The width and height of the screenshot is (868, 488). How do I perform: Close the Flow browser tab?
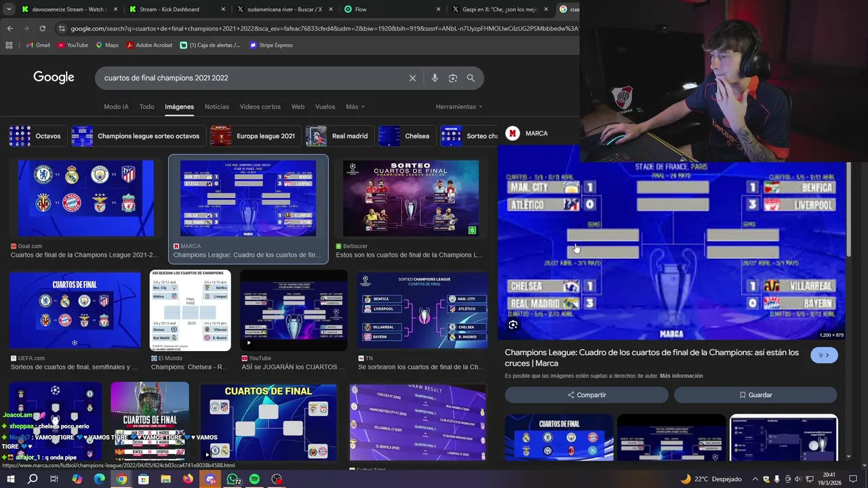point(438,9)
